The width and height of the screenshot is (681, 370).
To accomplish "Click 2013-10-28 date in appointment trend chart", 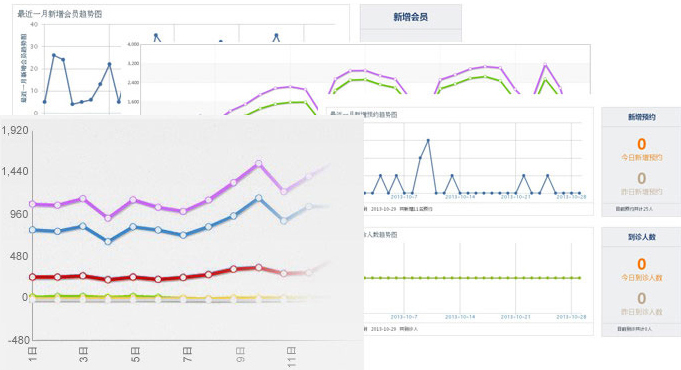I will (571, 197).
